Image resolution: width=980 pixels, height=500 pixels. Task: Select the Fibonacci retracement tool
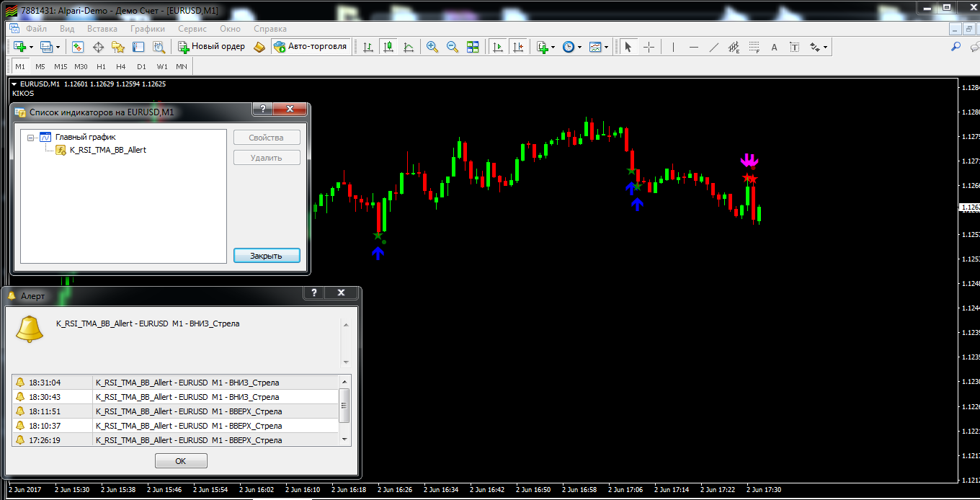pos(754,47)
